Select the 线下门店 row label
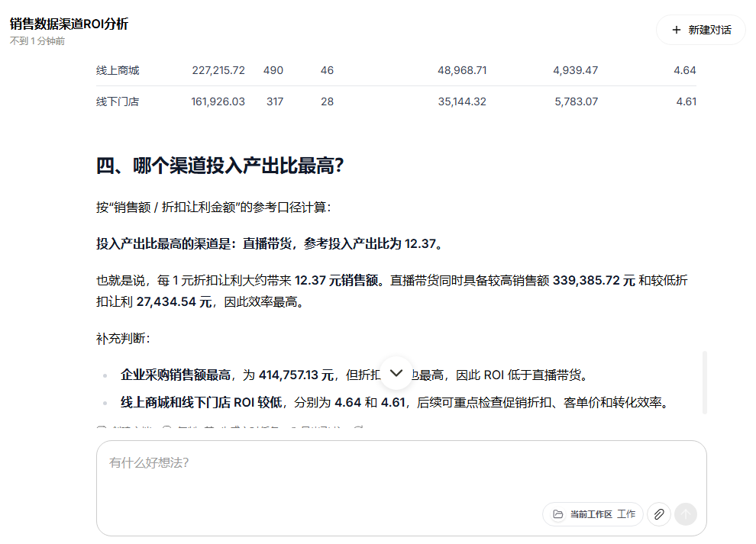This screenshot has height=544, width=756. click(118, 101)
